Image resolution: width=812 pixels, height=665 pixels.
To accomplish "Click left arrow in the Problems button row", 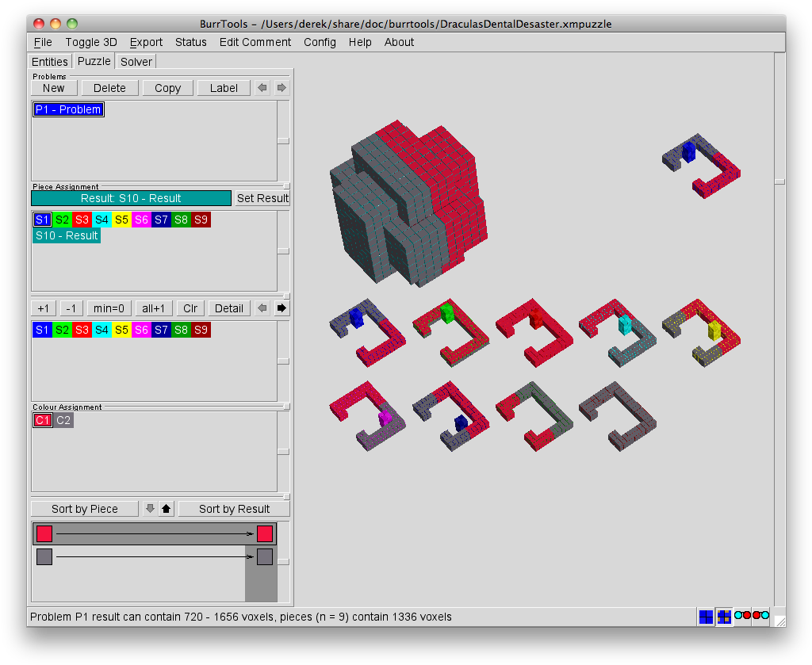I will coord(262,88).
